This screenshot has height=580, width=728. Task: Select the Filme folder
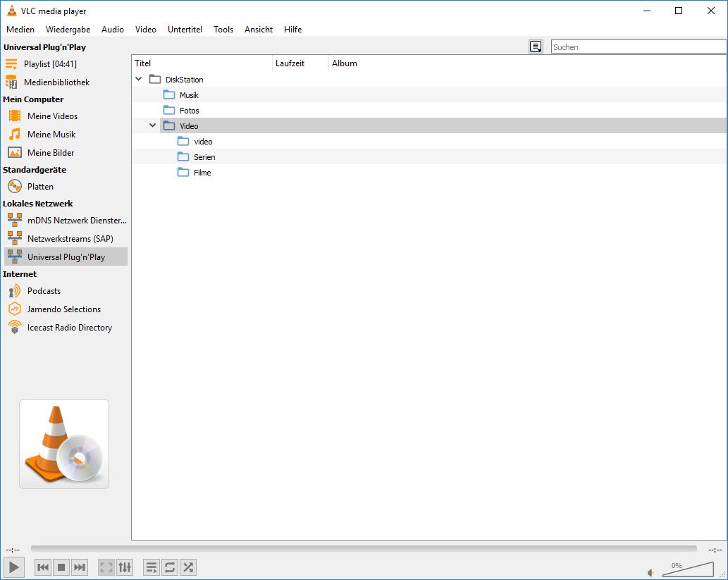tap(429, 173)
